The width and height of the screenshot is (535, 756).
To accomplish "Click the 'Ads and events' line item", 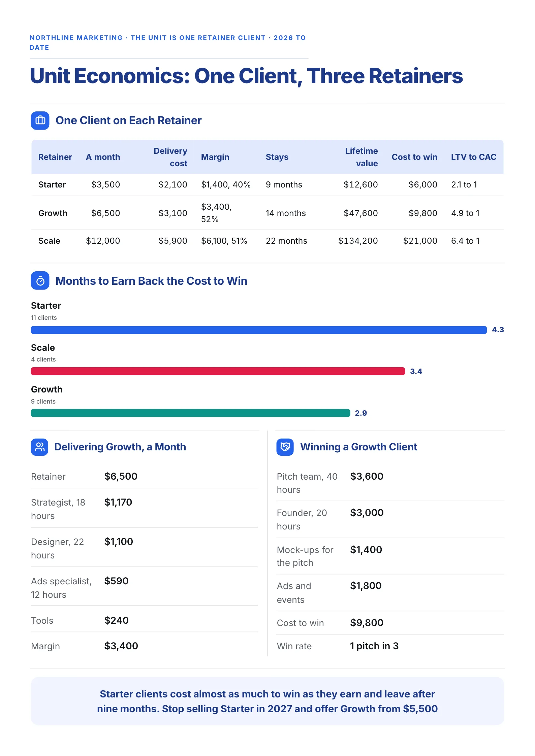I will coord(294,593).
